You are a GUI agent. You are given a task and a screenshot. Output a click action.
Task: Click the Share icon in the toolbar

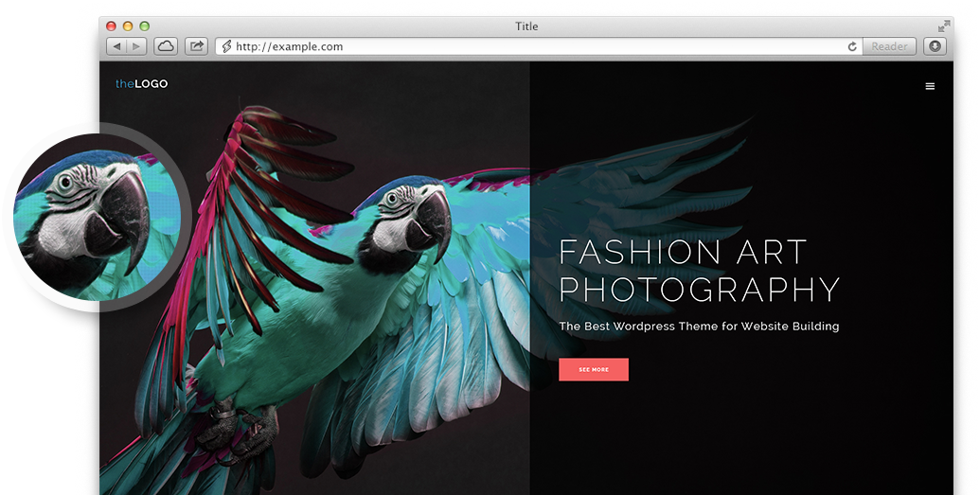coord(196,46)
